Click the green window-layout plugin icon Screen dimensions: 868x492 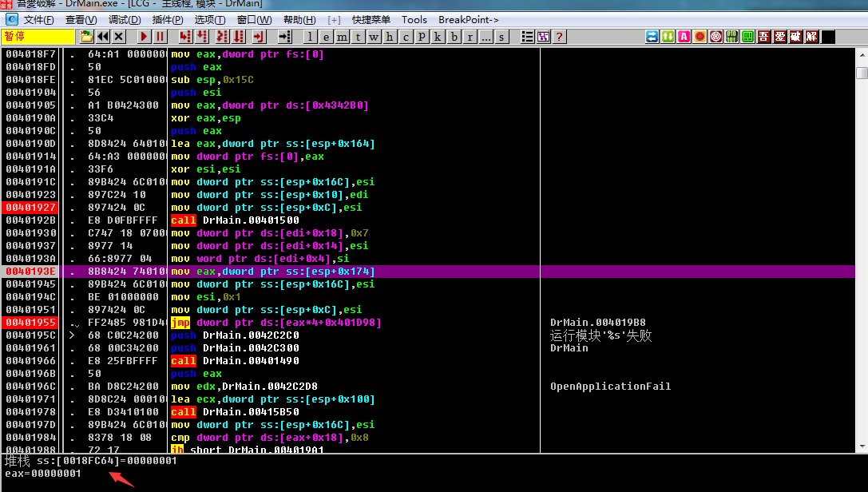[x=748, y=37]
